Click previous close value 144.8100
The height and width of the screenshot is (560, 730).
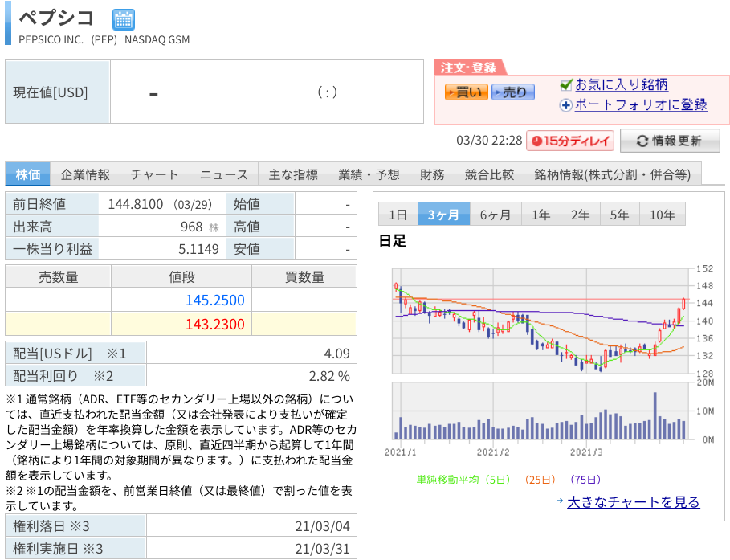tap(136, 204)
